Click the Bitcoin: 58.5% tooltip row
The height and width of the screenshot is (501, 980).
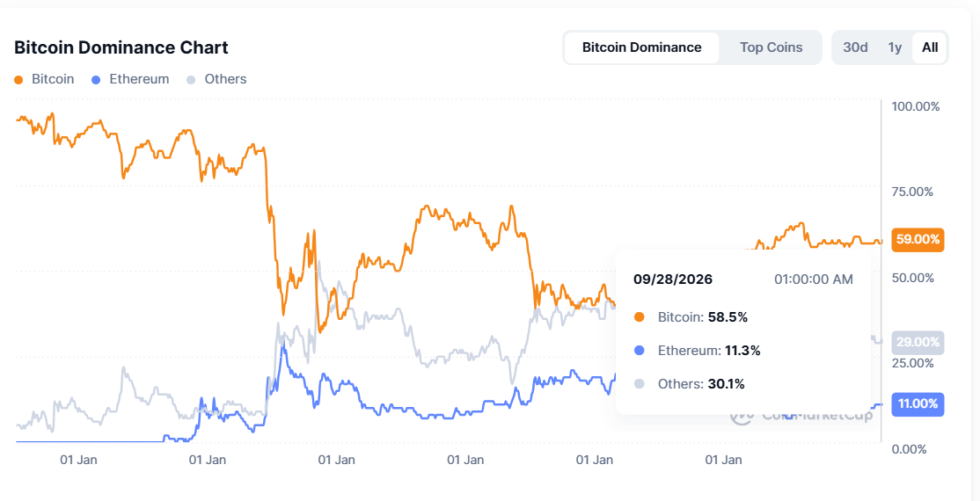pos(691,317)
